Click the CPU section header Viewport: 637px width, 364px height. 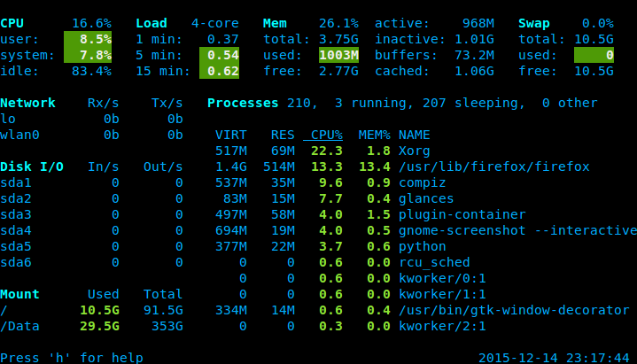(x=12, y=23)
